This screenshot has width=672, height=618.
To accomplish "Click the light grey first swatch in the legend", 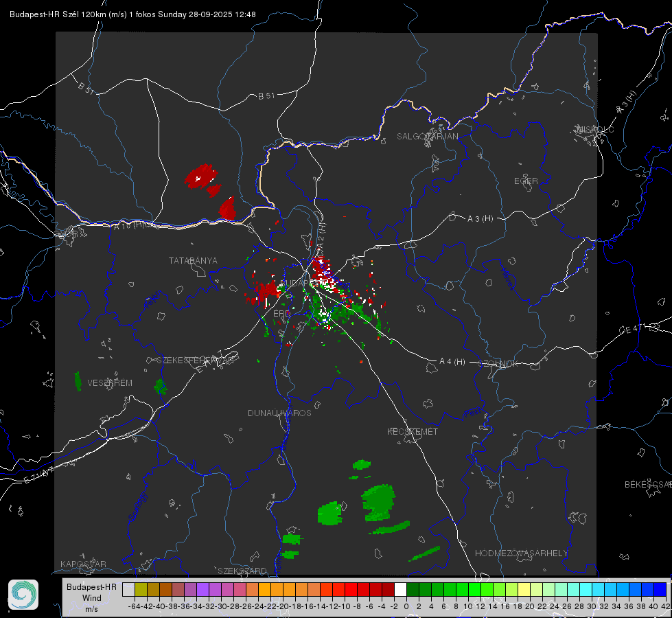I will [128, 589].
